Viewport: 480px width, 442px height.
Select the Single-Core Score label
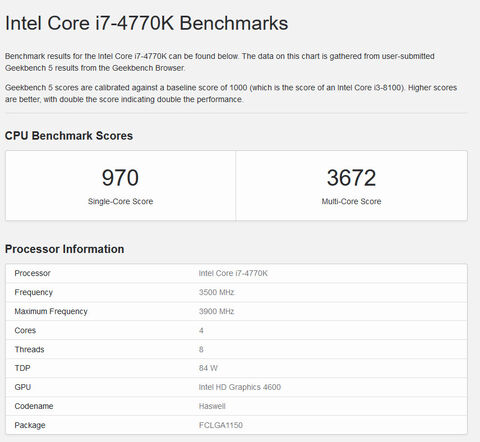tap(120, 201)
